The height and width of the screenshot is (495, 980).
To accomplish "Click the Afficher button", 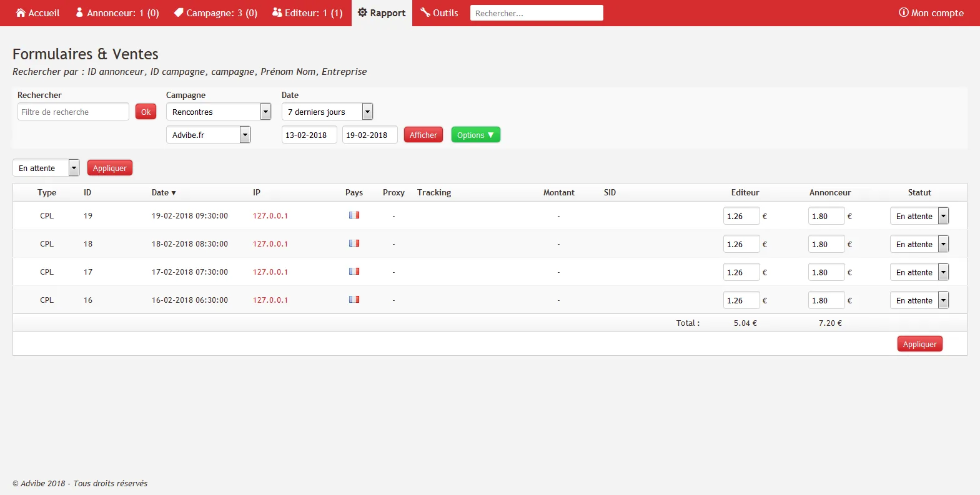I will [423, 135].
